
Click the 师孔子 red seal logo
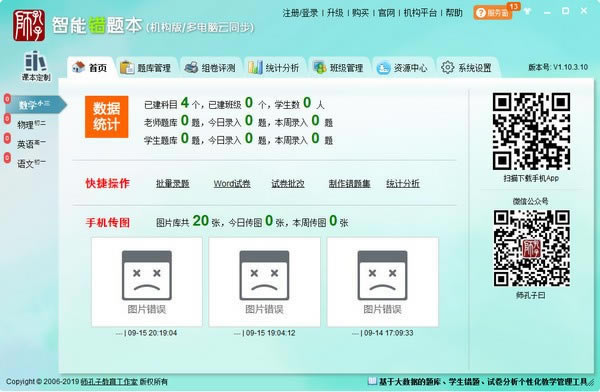pos(29,25)
